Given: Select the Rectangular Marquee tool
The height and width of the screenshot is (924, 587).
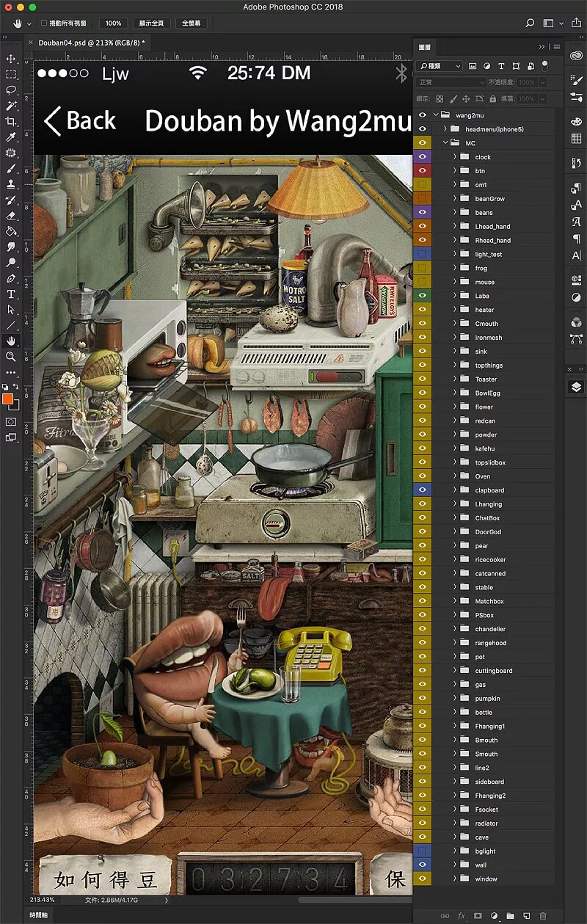Looking at the screenshot, I should tap(10, 74).
